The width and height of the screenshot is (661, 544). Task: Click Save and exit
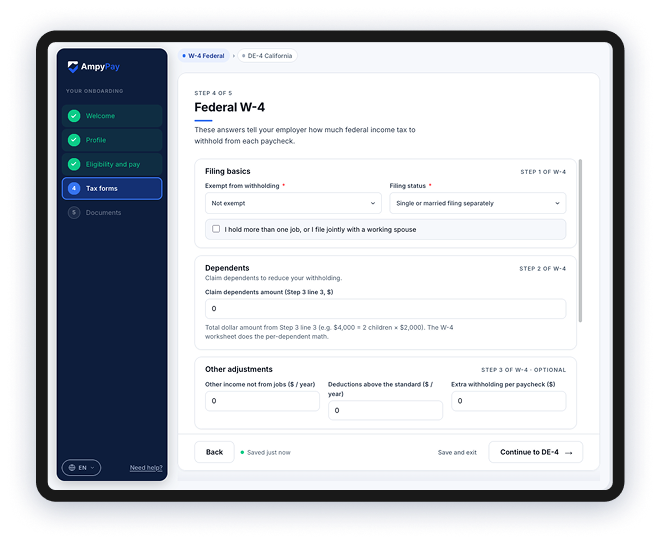457,452
